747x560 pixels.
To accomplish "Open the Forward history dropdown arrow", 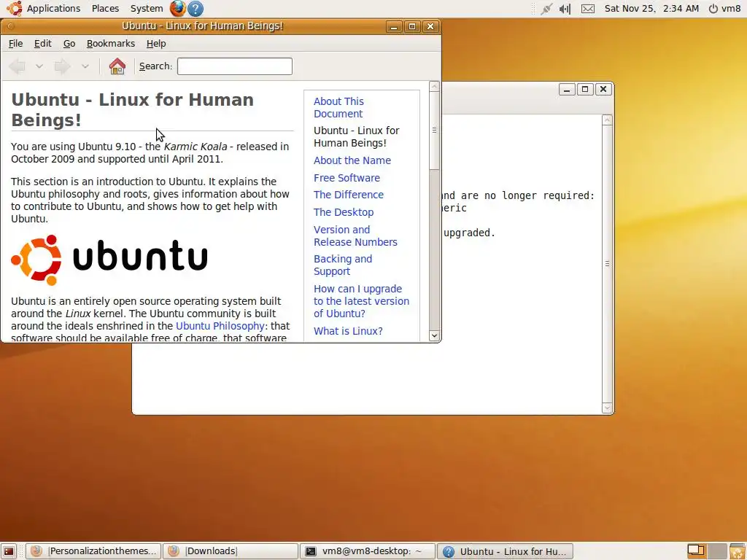I will 85,66.
